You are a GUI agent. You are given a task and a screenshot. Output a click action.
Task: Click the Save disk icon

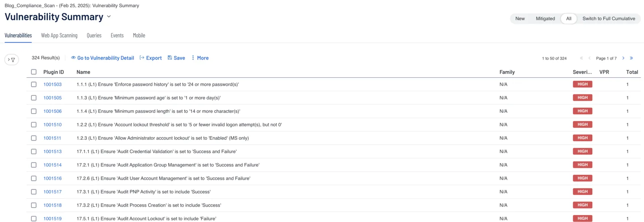[170, 58]
